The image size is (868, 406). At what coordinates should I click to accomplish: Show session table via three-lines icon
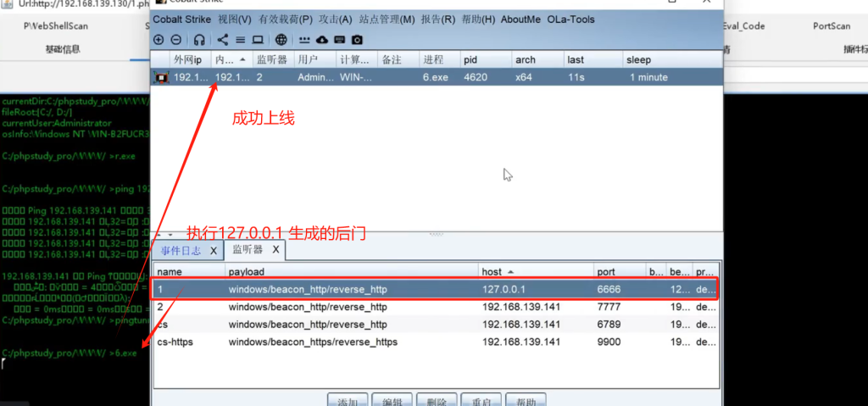point(240,39)
